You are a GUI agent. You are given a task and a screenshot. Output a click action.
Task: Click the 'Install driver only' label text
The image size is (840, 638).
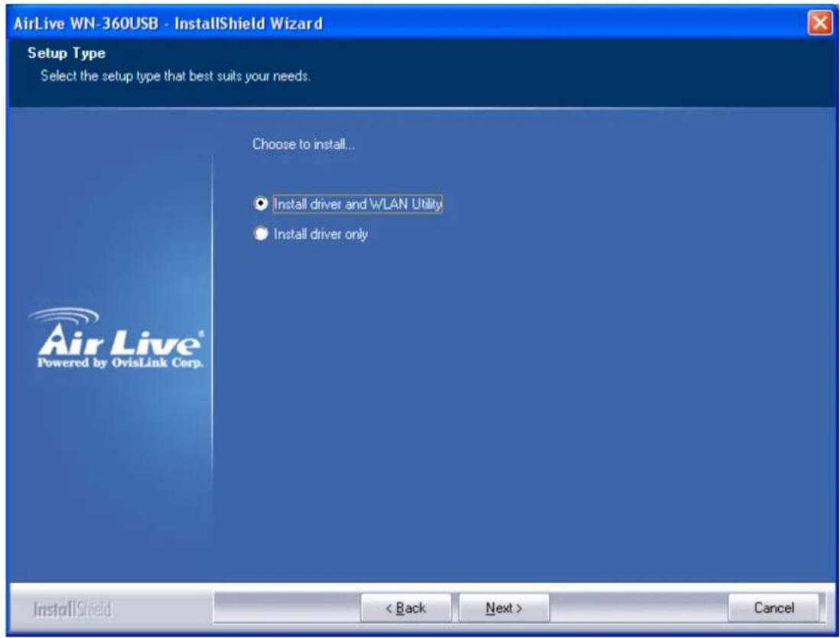pyautogui.click(x=321, y=234)
